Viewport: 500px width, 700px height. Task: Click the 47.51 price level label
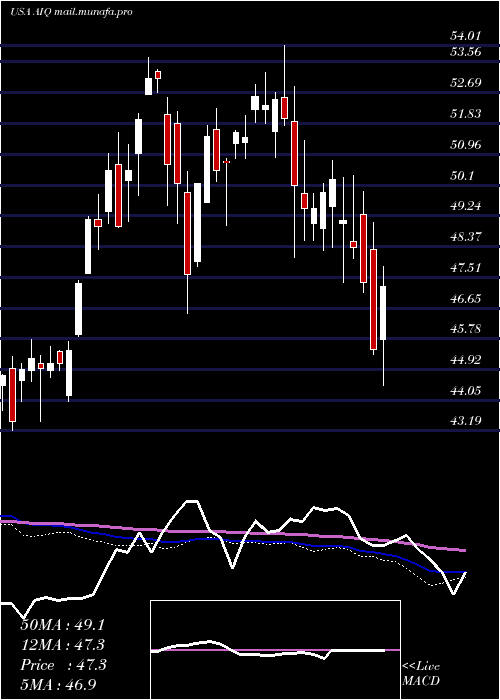pos(466,268)
